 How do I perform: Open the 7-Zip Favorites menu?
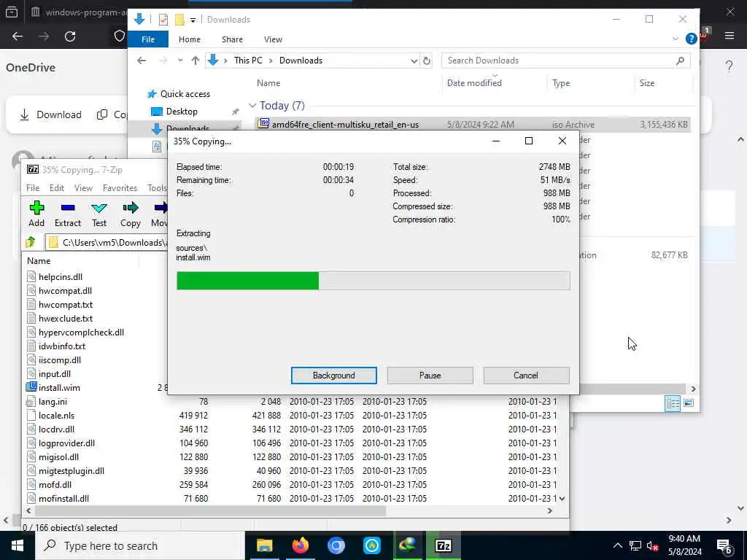(x=120, y=187)
